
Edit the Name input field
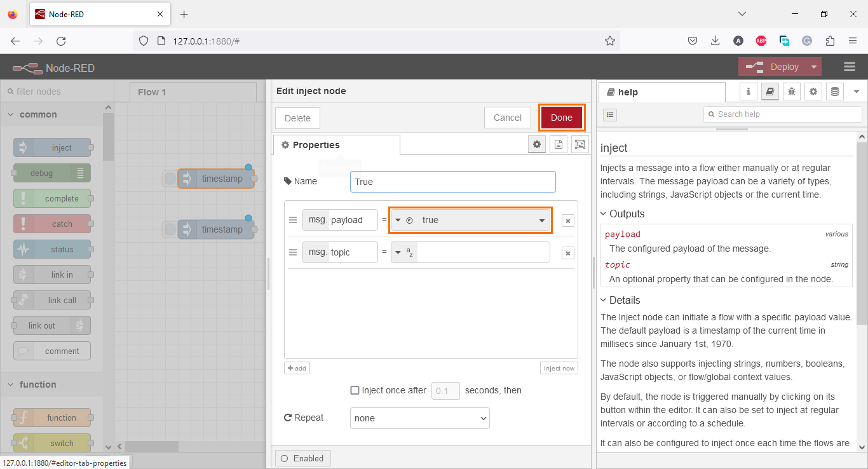coord(453,182)
